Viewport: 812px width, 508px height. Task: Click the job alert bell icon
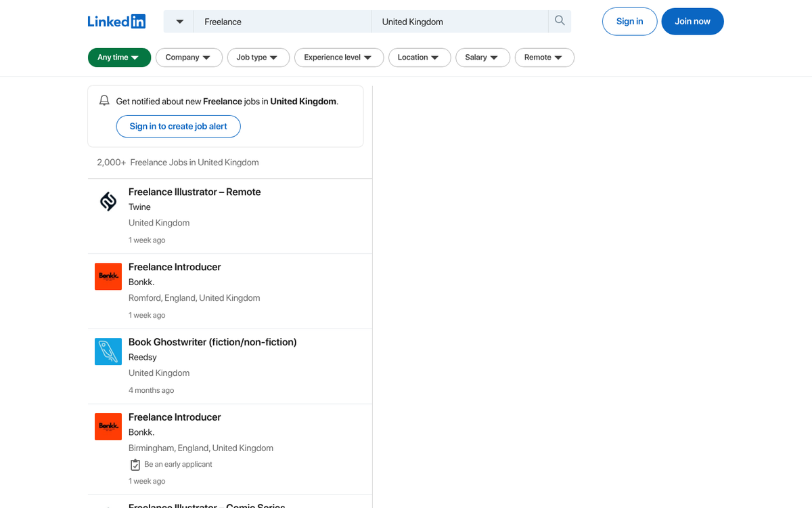tap(104, 100)
